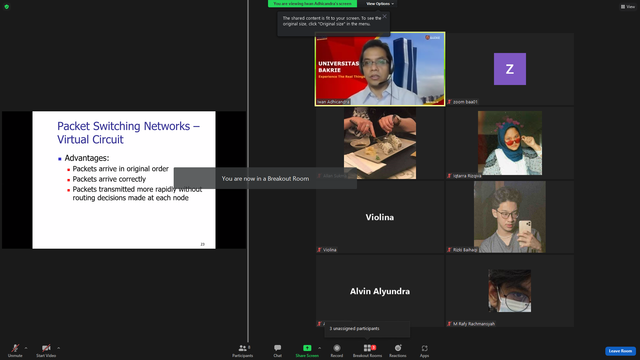Start Video from the bottom toolbar
The image size is (640, 360).
(46, 350)
